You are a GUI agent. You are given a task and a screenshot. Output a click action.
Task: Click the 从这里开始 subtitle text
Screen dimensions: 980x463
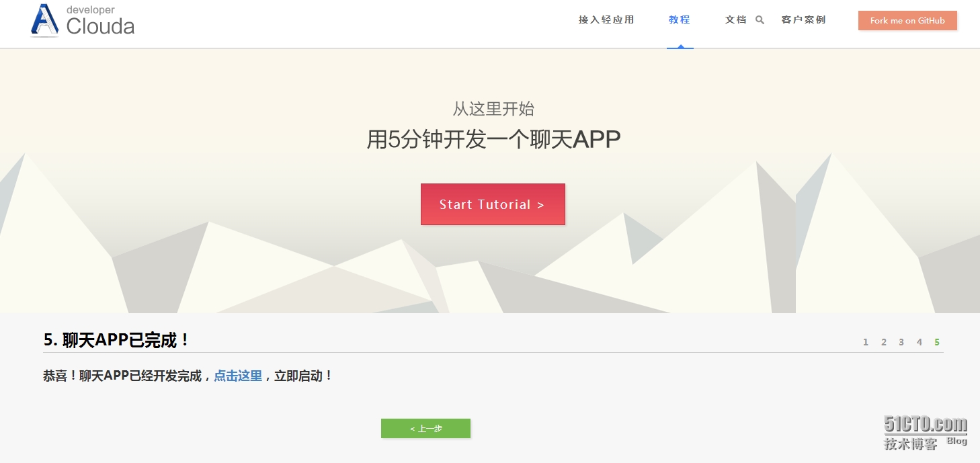493,109
